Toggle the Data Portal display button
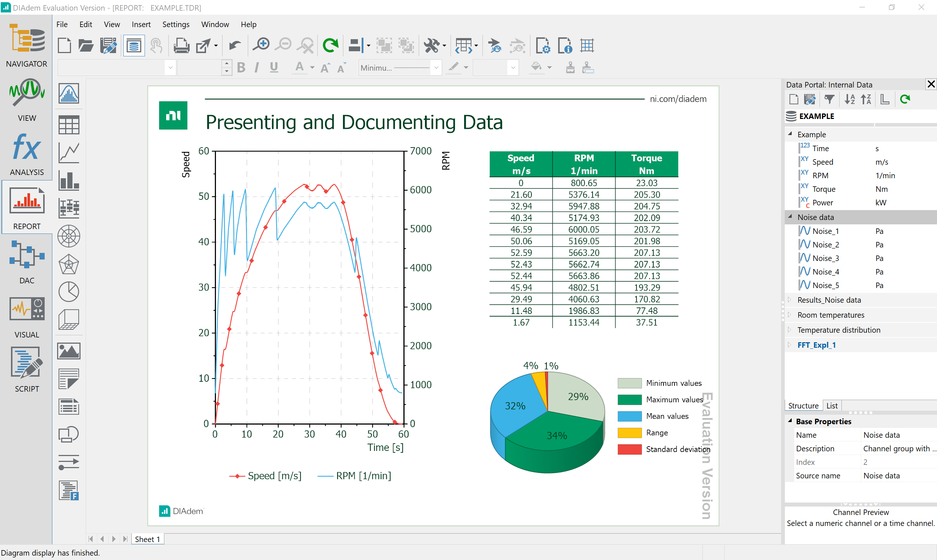Screen dimensions: 937x560 pyautogui.click(x=134, y=46)
